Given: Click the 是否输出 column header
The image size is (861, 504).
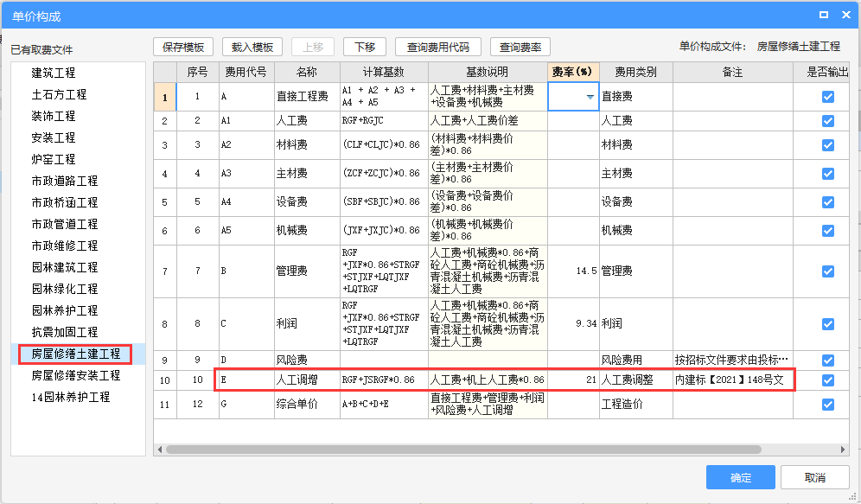Looking at the screenshot, I should coord(821,72).
